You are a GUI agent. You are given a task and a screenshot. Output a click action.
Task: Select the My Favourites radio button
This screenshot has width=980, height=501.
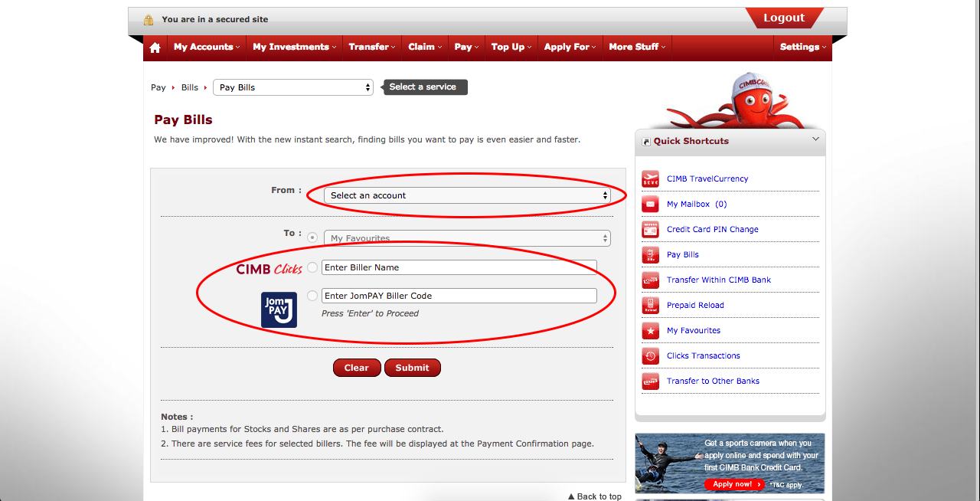point(312,238)
